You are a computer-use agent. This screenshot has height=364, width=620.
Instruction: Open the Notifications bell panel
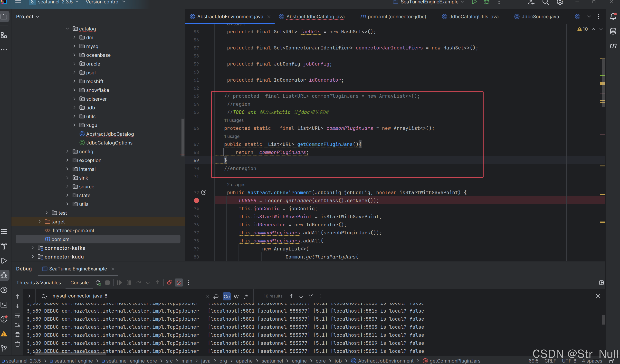613,17
